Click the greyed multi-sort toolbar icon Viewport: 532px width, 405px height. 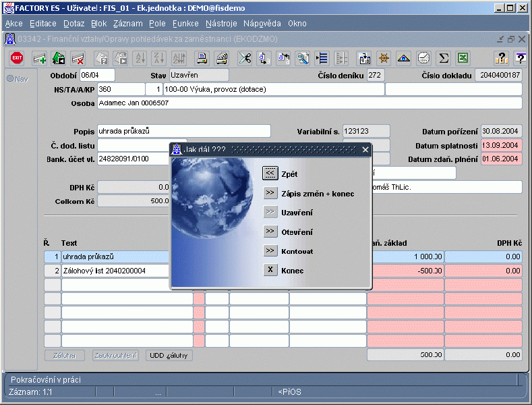click(179, 59)
